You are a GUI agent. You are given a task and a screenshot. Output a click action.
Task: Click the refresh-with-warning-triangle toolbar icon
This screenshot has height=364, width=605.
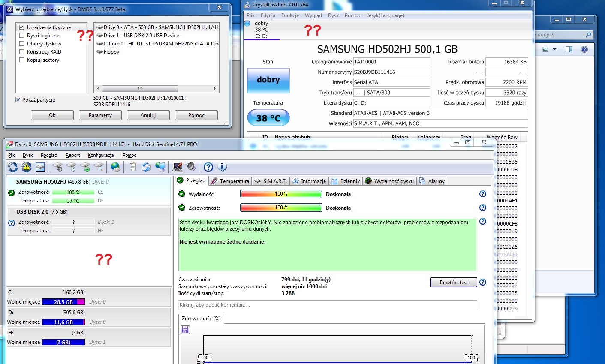coord(27,167)
